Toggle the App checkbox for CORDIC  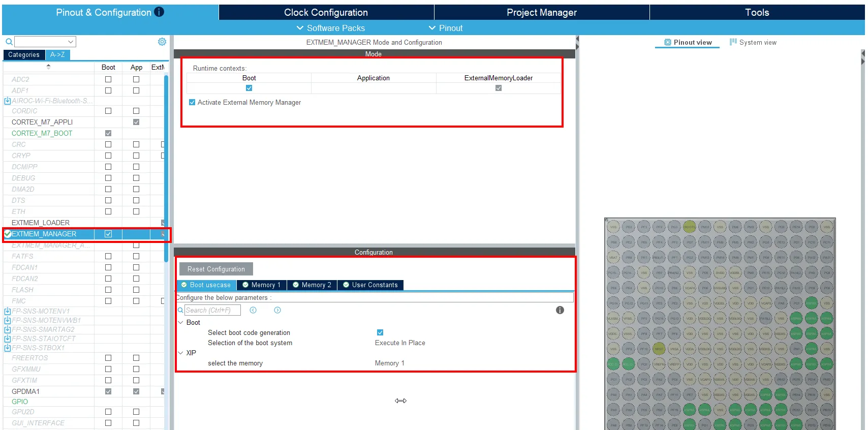pos(136,111)
